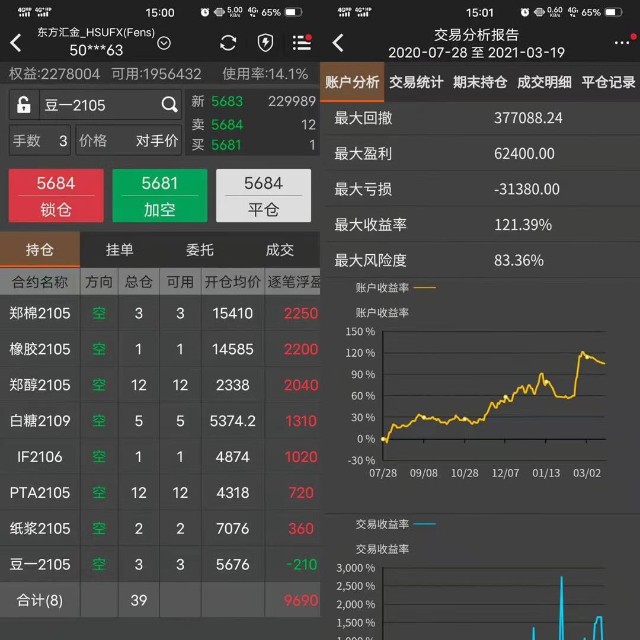Toggle the blue 交易收益率 legend entry
The width and height of the screenshot is (640, 640).
point(395,524)
